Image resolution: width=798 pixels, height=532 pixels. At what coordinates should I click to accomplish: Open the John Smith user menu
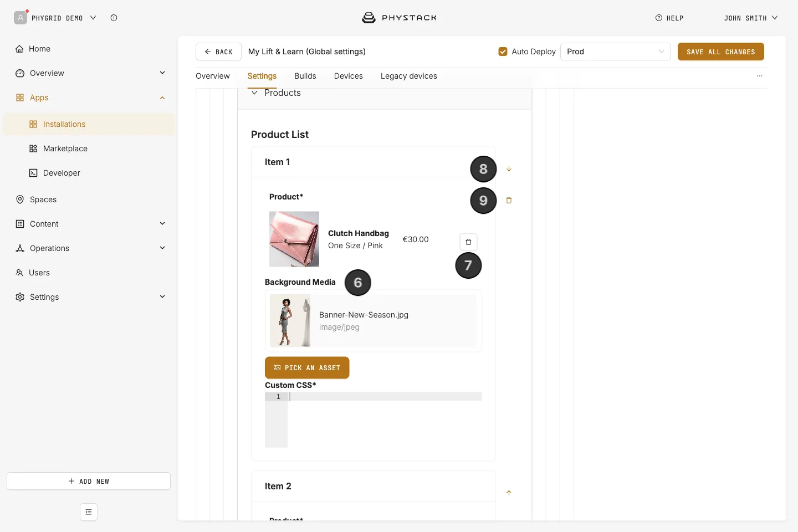(751, 18)
